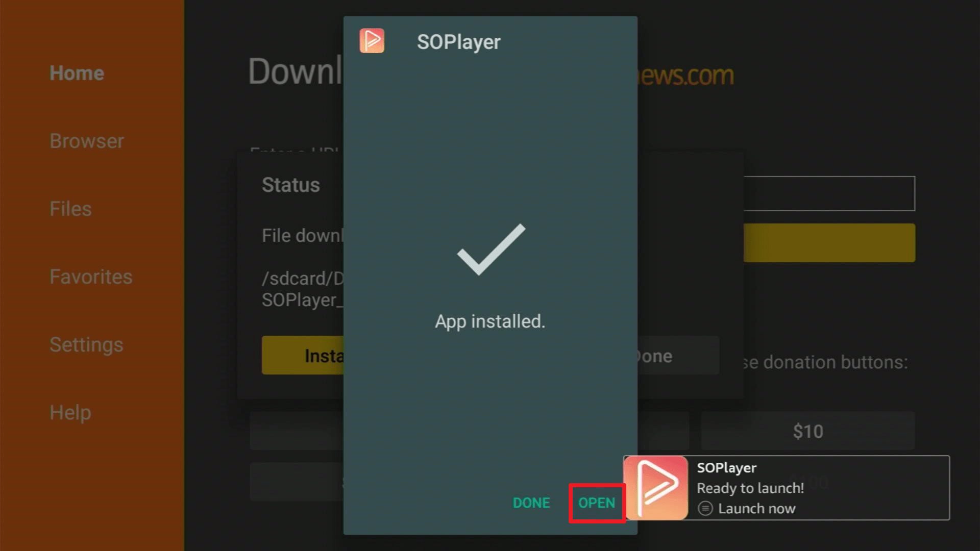
Task: Open Help in the Downloader sidebar
Action: 70,412
